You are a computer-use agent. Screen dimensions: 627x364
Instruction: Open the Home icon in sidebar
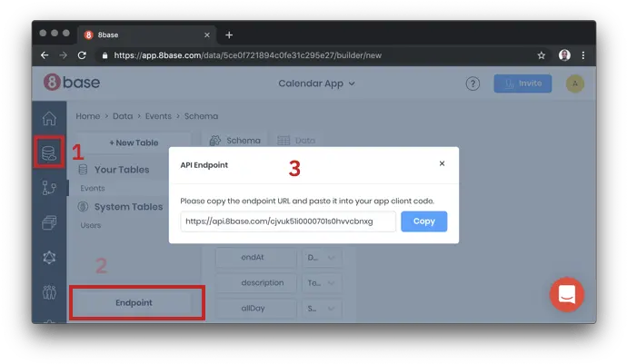(49, 118)
